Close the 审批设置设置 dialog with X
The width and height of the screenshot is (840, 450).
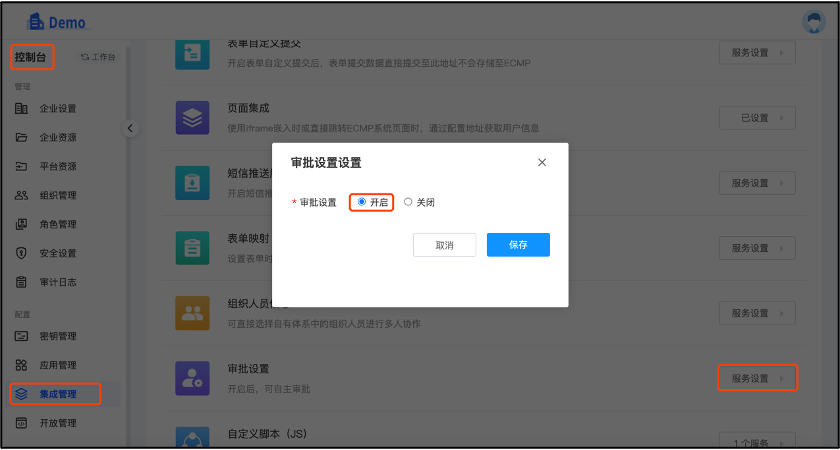542,162
